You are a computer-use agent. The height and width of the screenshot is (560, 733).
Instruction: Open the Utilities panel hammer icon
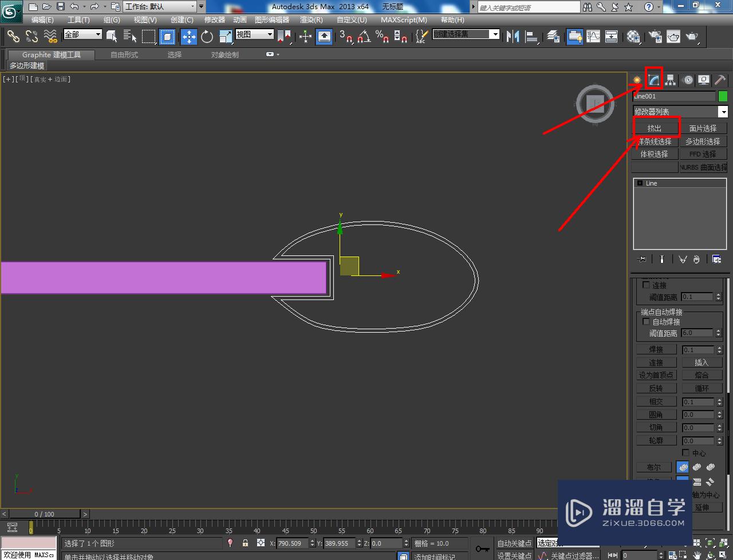point(720,80)
